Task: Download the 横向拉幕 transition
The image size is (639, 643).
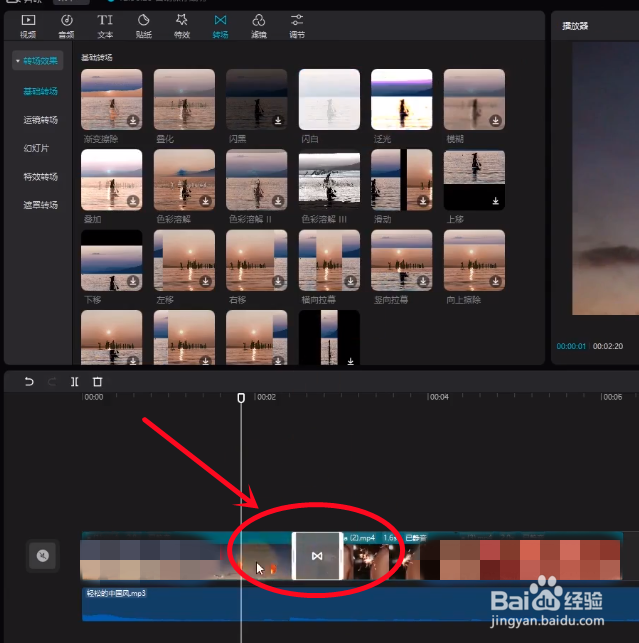Action: [350, 281]
